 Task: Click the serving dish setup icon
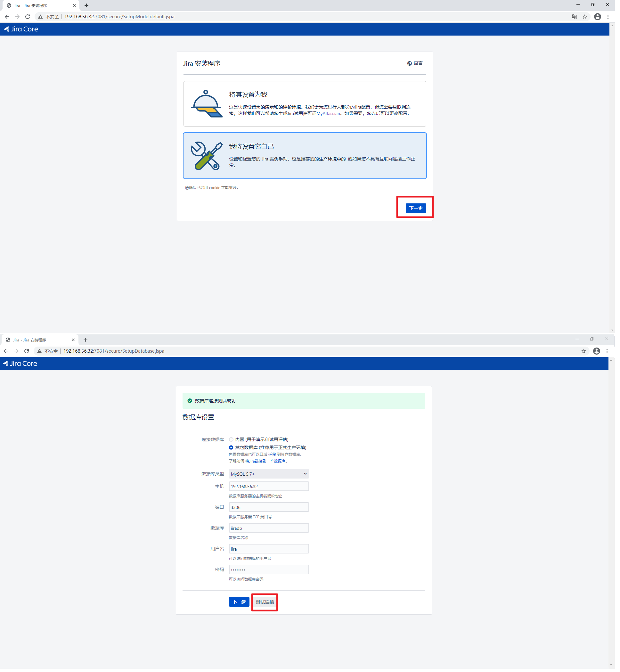point(208,104)
